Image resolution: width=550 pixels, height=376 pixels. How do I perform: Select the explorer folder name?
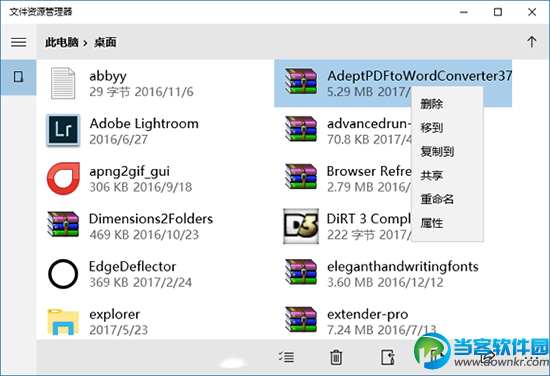click(x=114, y=314)
